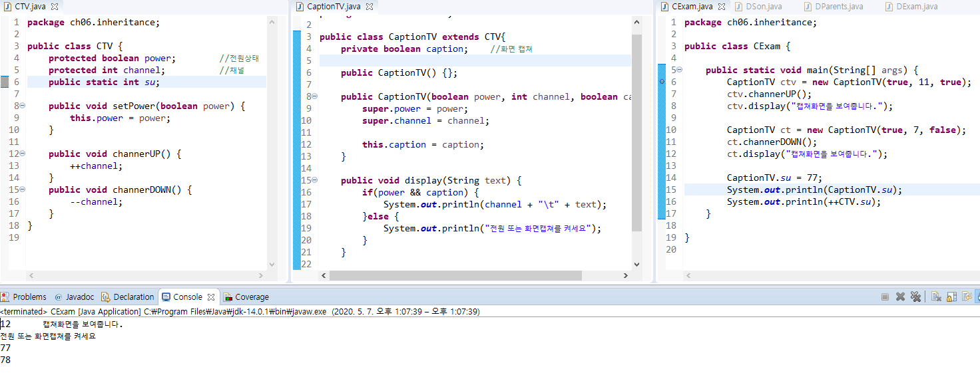Screen dimensions: 980x373
Task: Click '++channel;' statement in CTV.java
Action: [97, 166]
